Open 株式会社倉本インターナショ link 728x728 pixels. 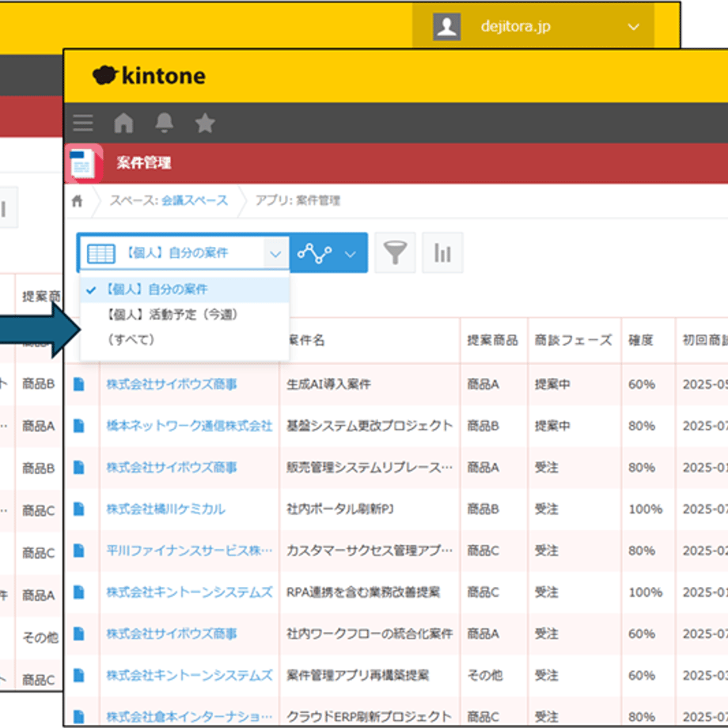189,716
